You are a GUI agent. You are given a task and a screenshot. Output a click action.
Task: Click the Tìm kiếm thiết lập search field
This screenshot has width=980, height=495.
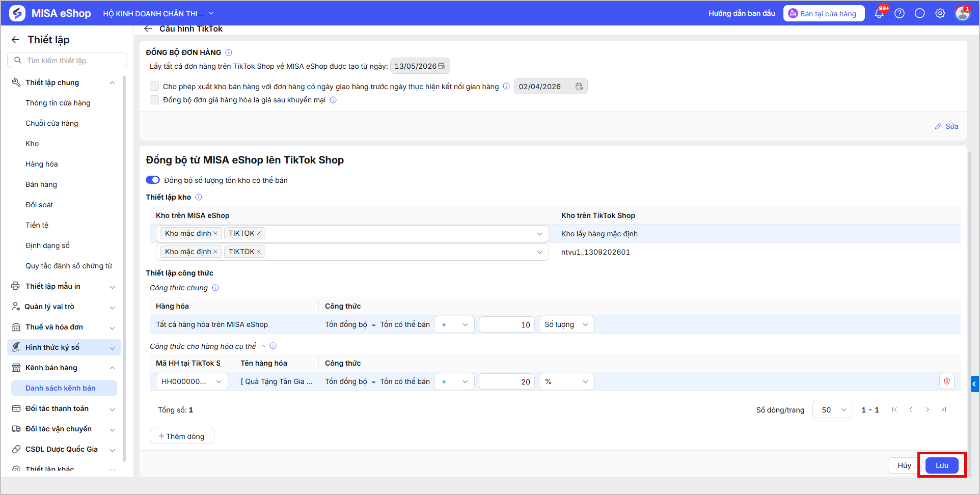(67, 60)
